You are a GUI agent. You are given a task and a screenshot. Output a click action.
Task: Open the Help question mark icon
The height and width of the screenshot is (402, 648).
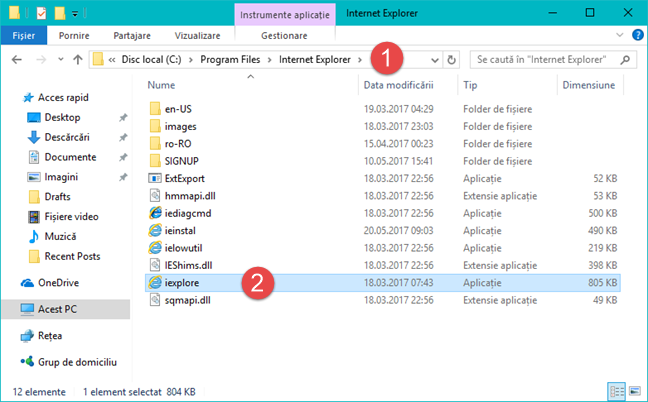click(x=638, y=35)
